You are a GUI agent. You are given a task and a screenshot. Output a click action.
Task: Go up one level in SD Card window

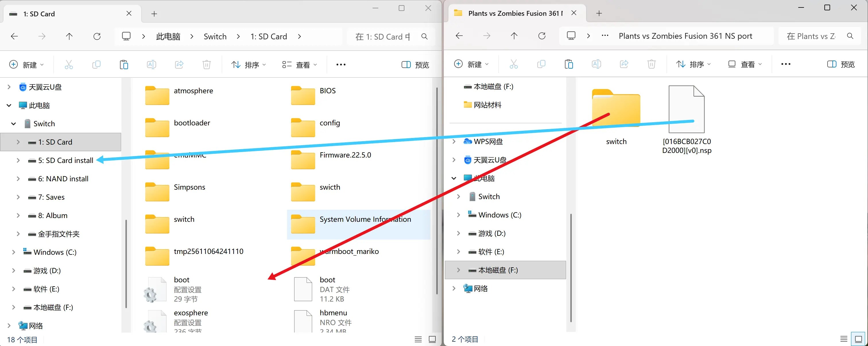tap(69, 36)
